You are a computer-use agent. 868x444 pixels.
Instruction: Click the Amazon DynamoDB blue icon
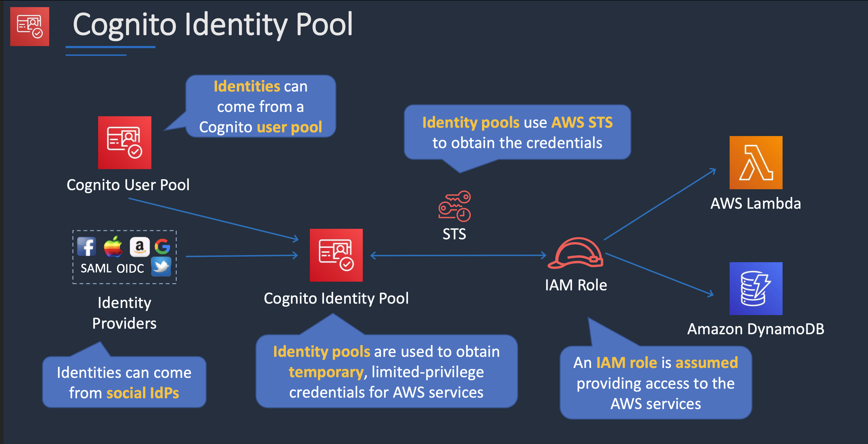tap(755, 288)
